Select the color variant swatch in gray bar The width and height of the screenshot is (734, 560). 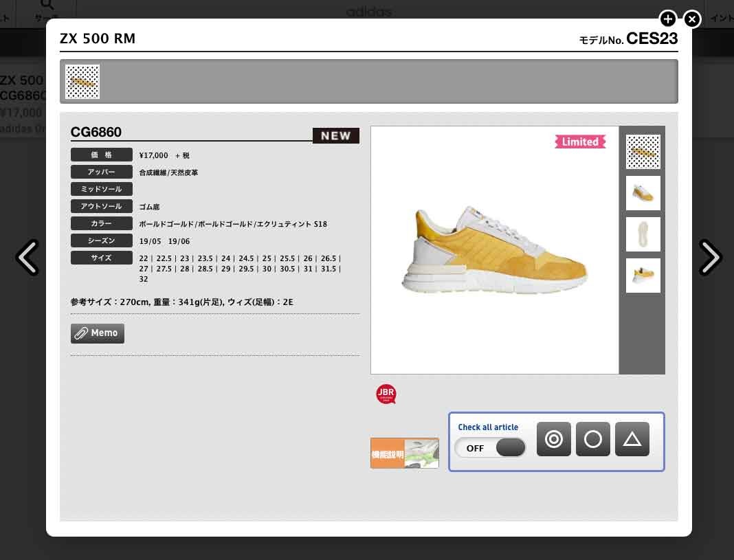[82, 82]
